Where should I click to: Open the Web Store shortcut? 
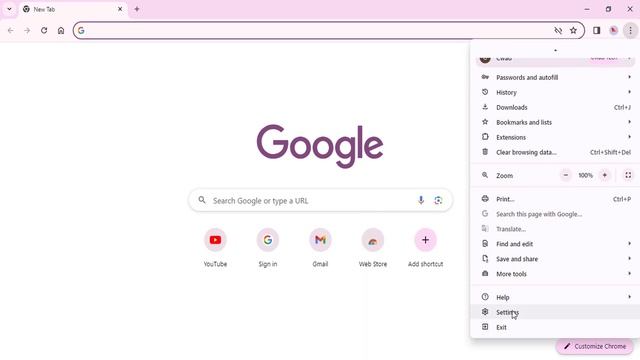[x=373, y=248]
